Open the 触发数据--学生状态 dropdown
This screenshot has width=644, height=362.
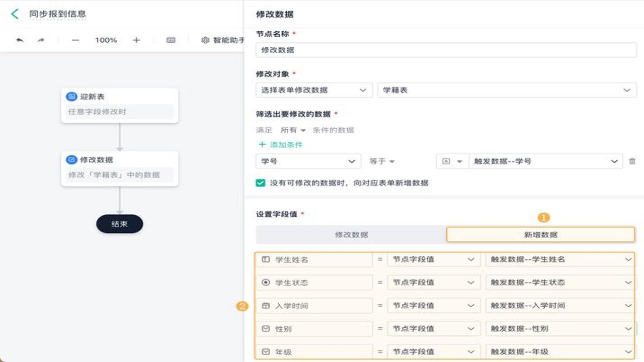coord(559,283)
